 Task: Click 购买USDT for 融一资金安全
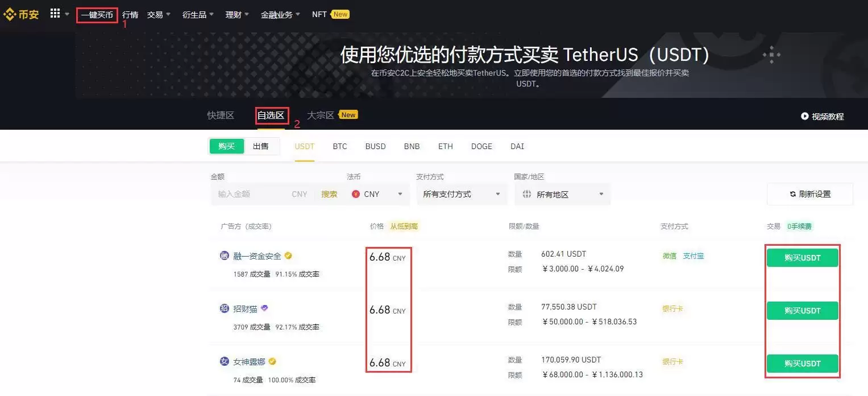click(x=802, y=257)
